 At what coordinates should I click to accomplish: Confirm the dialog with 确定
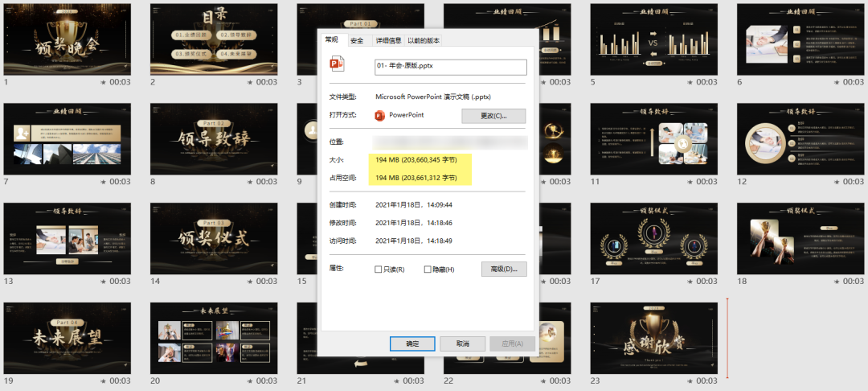tap(412, 344)
